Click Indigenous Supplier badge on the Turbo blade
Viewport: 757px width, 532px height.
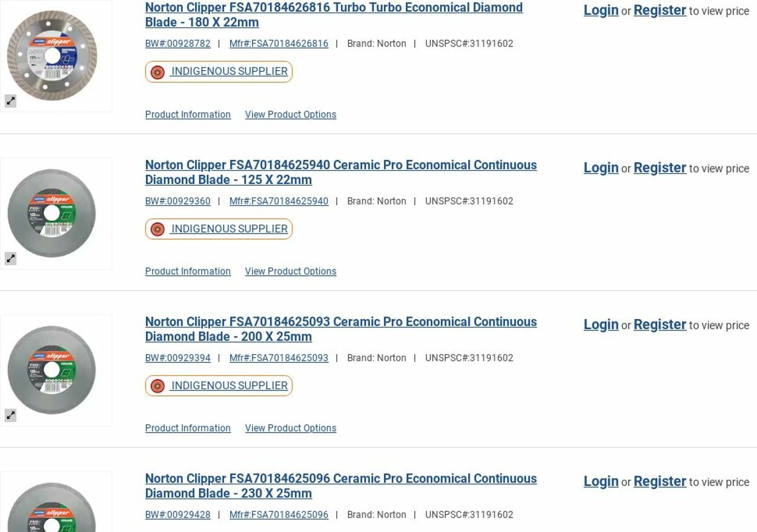219,71
